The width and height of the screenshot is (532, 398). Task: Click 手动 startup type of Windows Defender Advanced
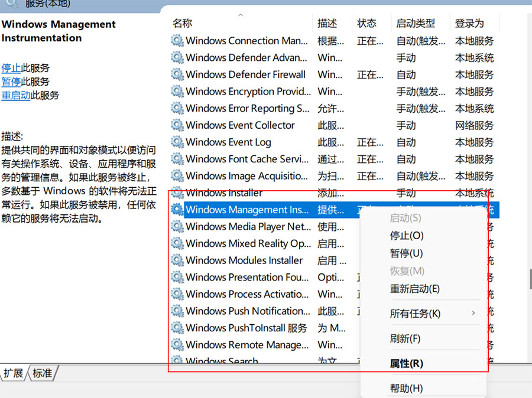pyautogui.click(x=406, y=58)
